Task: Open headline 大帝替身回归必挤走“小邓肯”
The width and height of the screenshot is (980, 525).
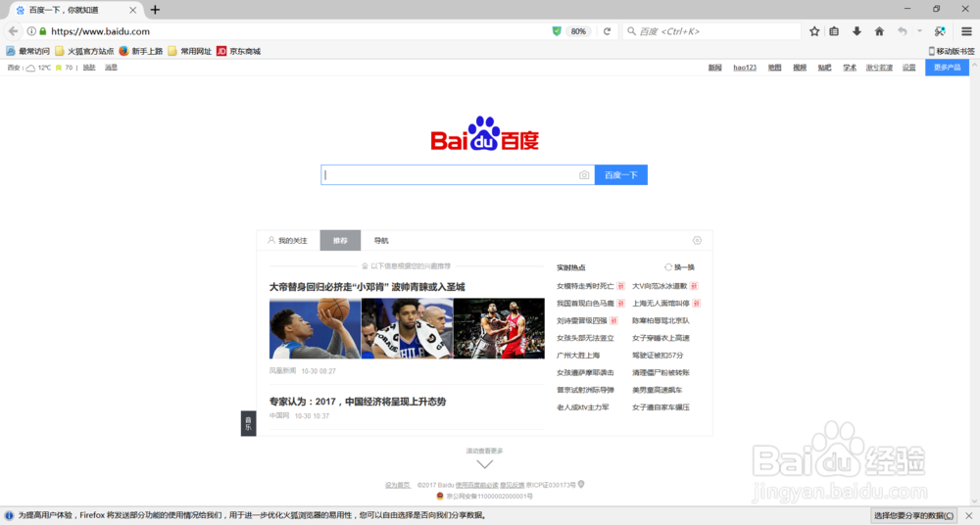Action: pos(367,287)
